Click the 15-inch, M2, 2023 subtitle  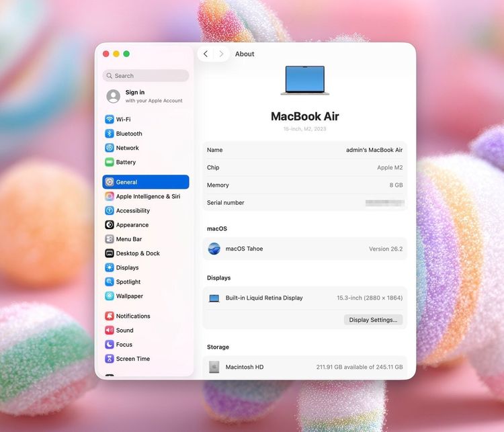click(304, 129)
